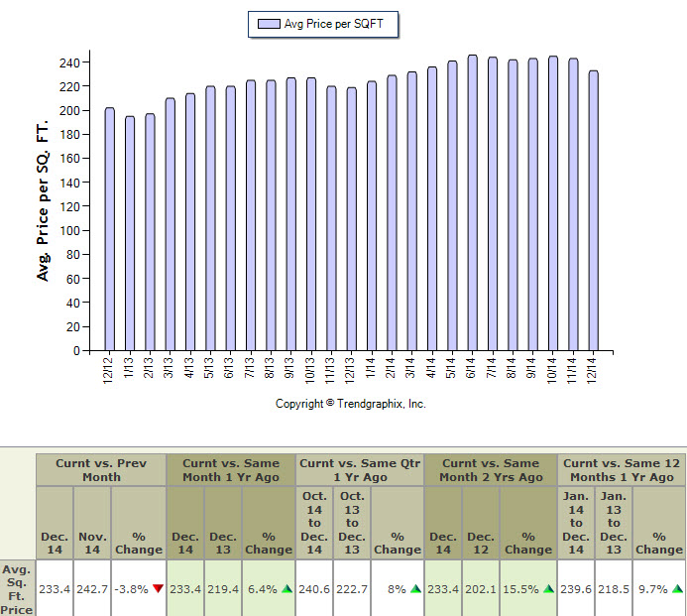Click the 202.1 value cell
This screenshot has width=687, height=616.
coord(481,589)
